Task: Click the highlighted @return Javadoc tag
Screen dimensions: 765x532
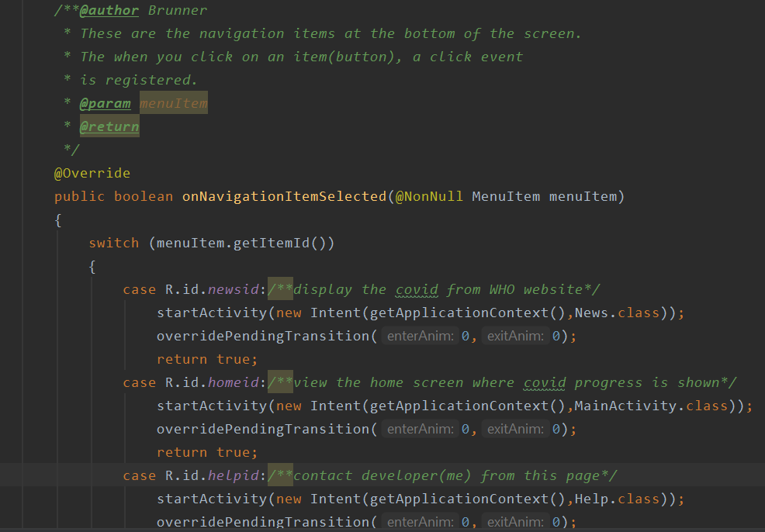Action: [x=109, y=126]
